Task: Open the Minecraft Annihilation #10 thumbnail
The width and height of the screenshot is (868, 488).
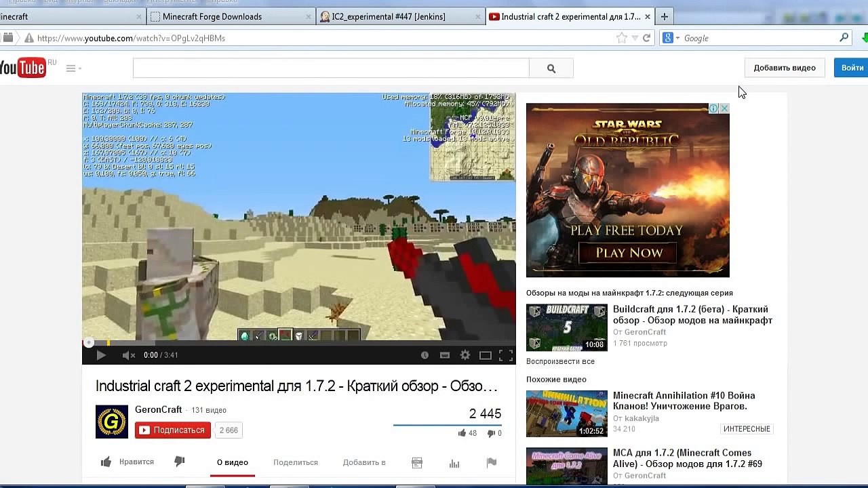Action: point(567,413)
